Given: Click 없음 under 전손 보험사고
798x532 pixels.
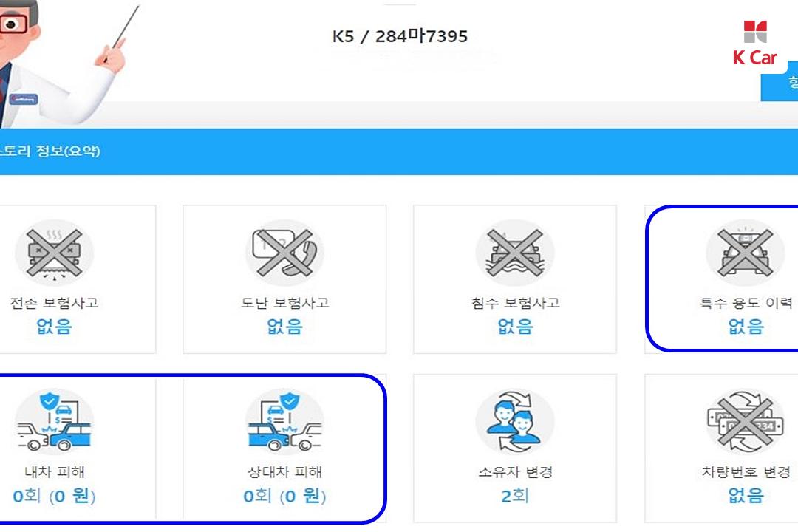Looking at the screenshot, I should (54, 327).
